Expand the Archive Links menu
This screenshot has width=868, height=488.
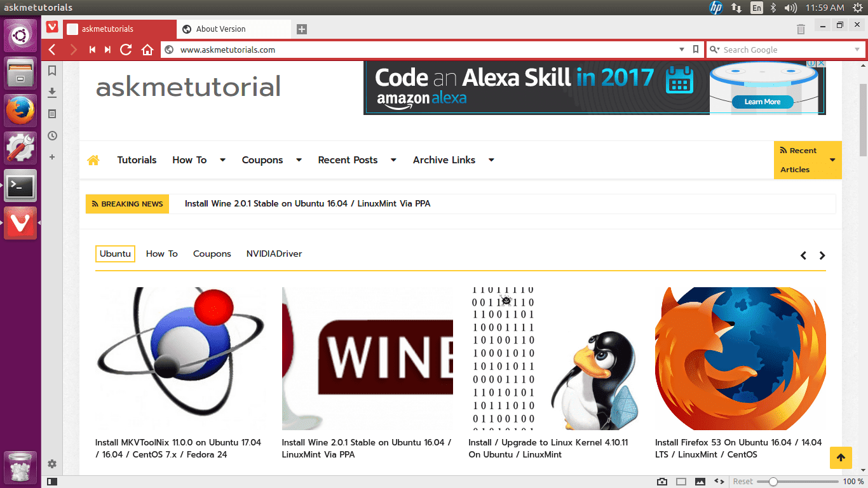coord(491,160)
